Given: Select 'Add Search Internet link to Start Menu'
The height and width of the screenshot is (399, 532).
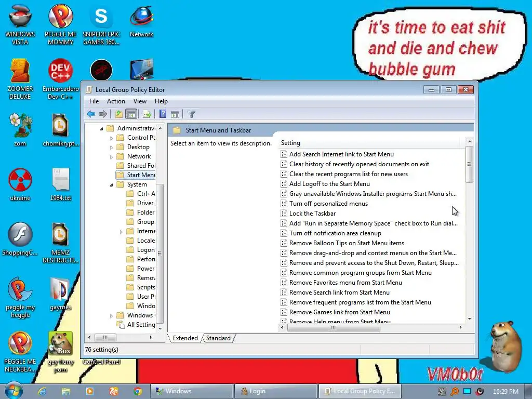Looking at the screenshot, I should [x=341, y=154].
